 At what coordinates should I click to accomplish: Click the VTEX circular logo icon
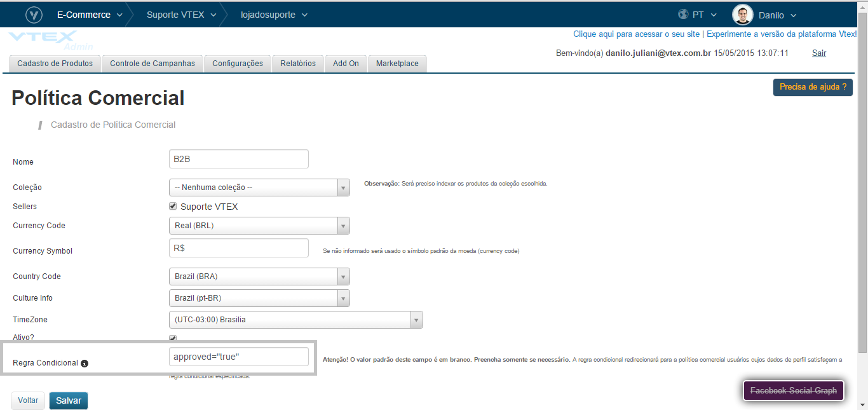[34, 15]
